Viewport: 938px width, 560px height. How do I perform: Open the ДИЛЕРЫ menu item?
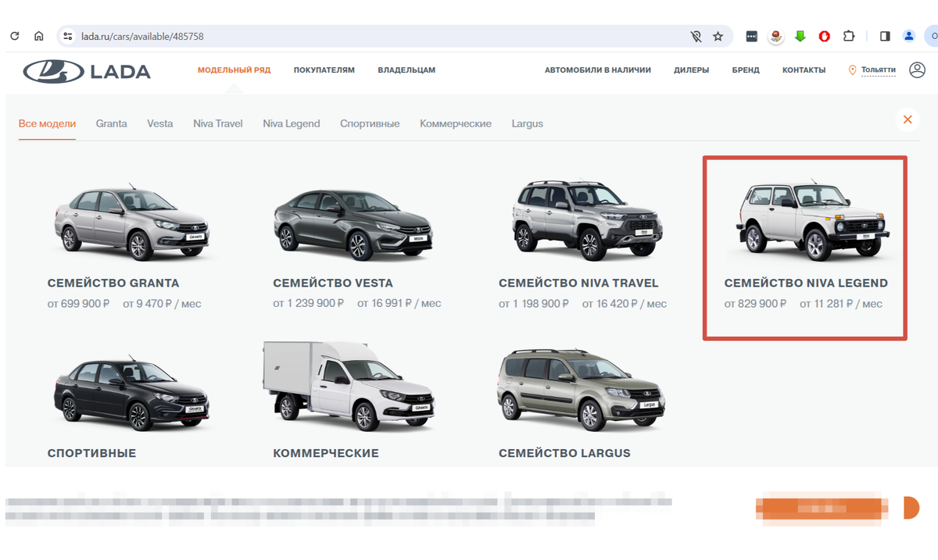coord(691,70)
